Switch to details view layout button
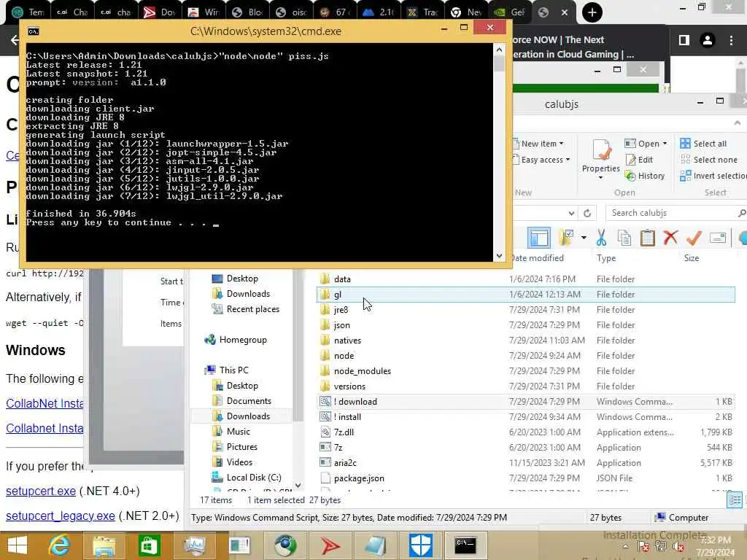The width and height of the screenshot is (747, 560). (735, 499)
